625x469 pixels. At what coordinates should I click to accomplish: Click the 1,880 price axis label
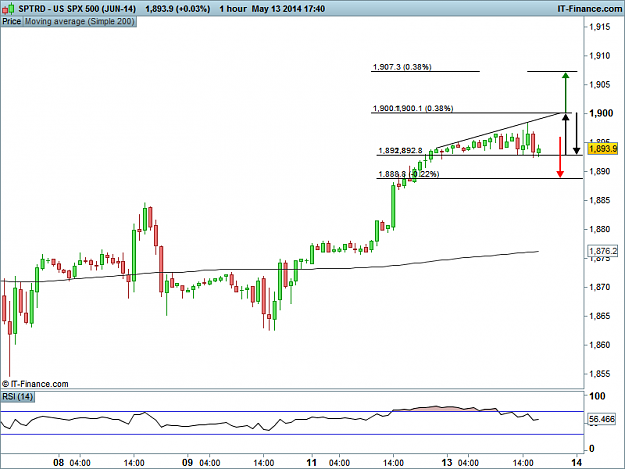pos(599,229)
